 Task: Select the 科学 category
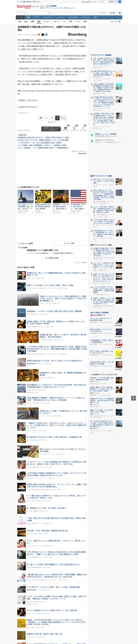(x=71, y=21)
